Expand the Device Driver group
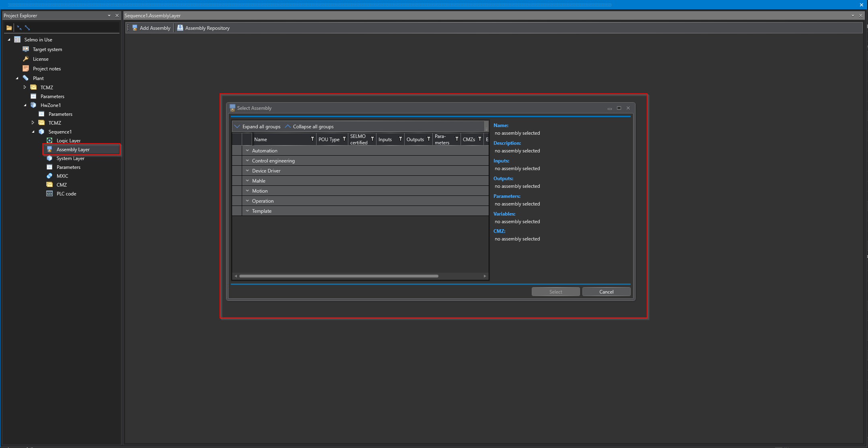Screen dimensions: 868x448 247,171
